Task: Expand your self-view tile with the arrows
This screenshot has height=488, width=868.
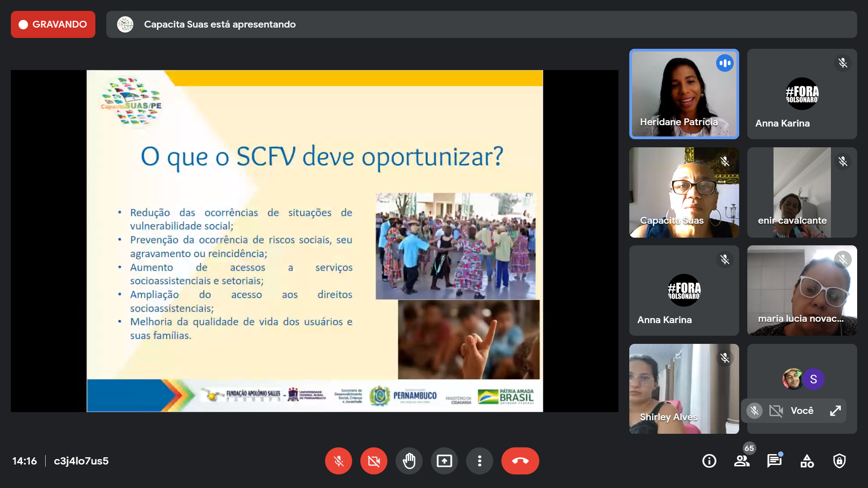Action: 835,411
